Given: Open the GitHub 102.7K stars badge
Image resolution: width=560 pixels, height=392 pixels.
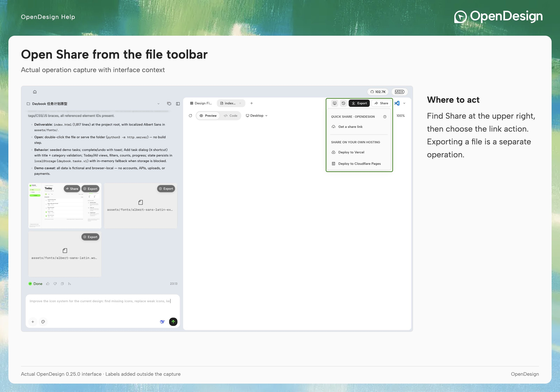Looking at the screenshot, I should [378, 92].
